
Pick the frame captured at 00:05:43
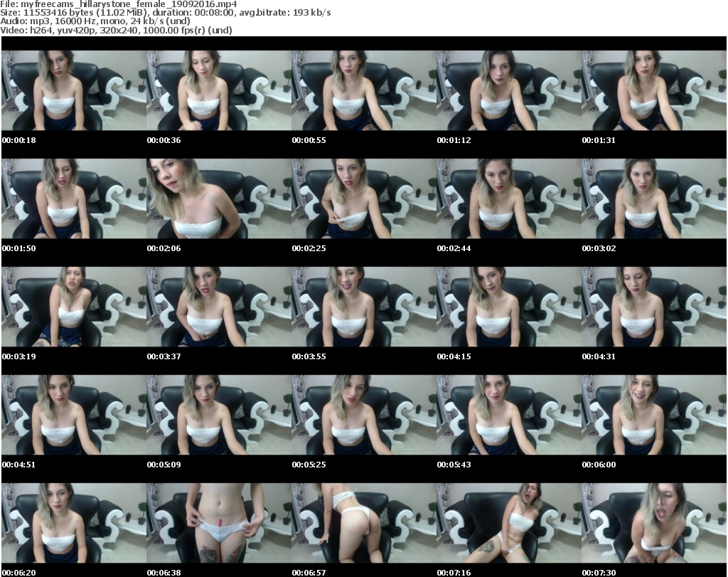509,415
